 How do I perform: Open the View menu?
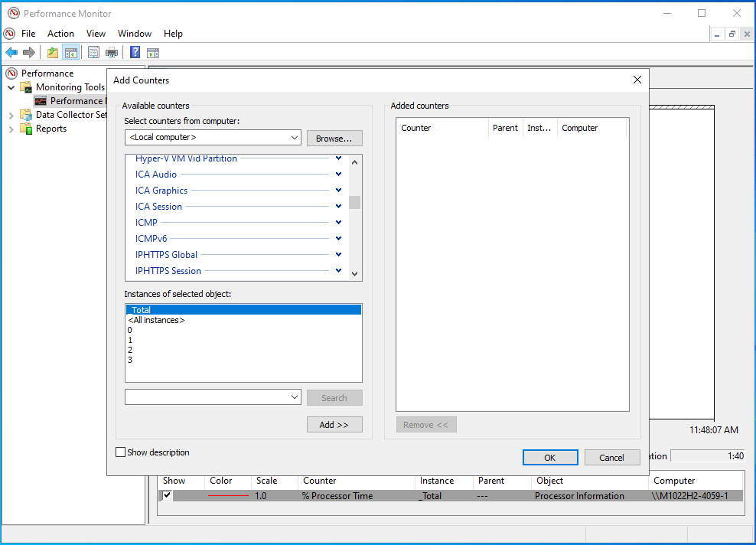[x=96, y=34]
